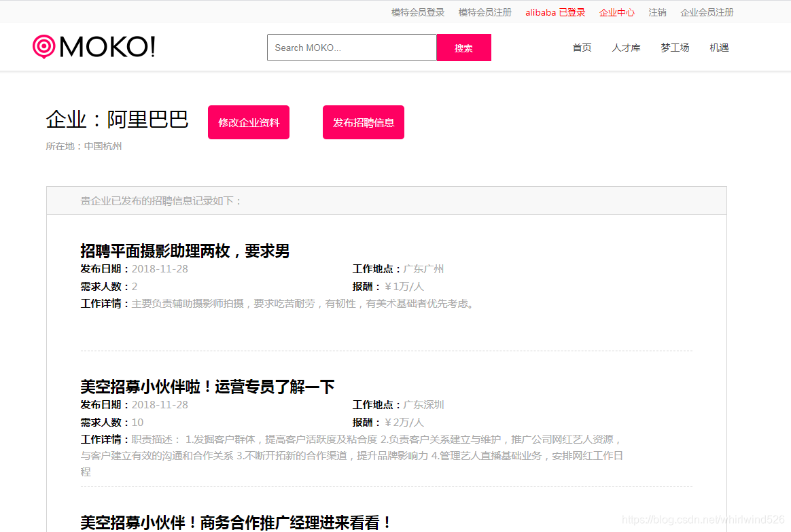
Task: Open job title 美空招募小伙伴！商务合作推广经理进来看看！
Action: pyautogui.click(x=236, y=522)
